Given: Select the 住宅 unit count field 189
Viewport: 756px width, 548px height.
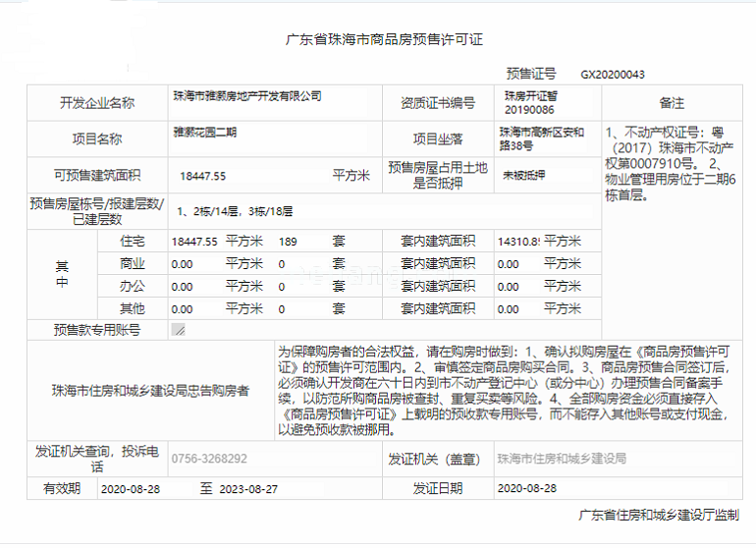Looking at the screenshot, I should (x=289, y=241).
